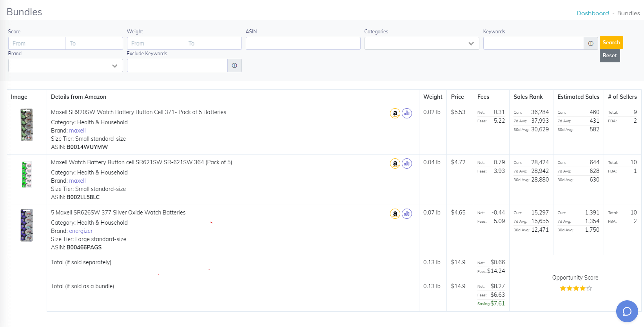Focus the Weight From field
The image size is (644, 327).
point(156,44)
